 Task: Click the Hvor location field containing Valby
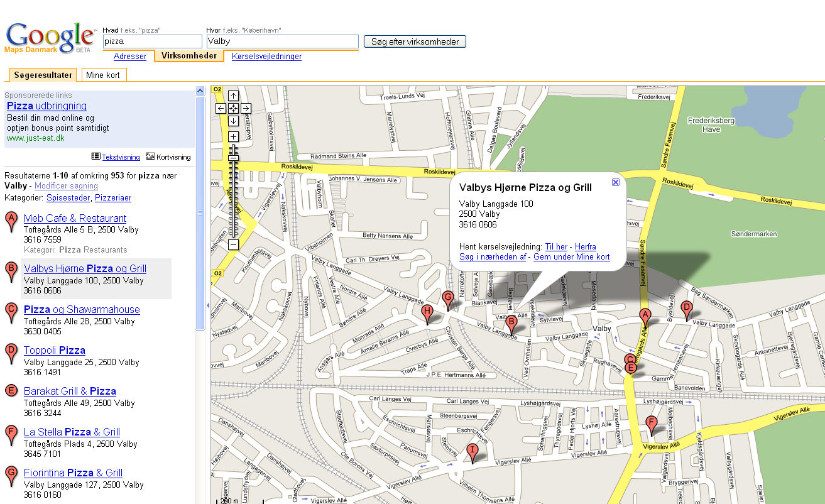click(x=282, y=41)
